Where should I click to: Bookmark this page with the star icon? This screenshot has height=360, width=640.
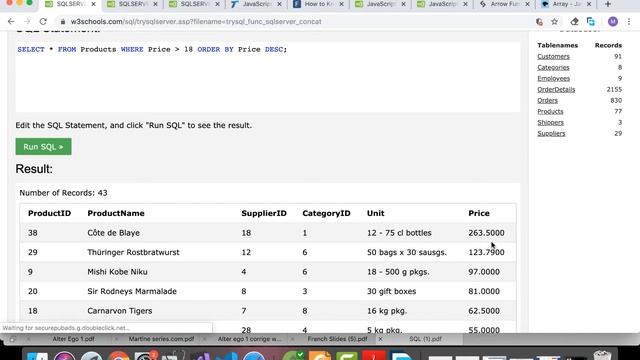tap(554, 22)
